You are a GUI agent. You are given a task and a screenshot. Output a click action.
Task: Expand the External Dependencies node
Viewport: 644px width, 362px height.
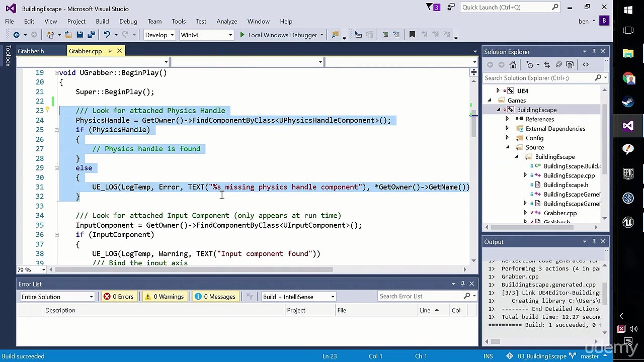click(x=507, y=129)
